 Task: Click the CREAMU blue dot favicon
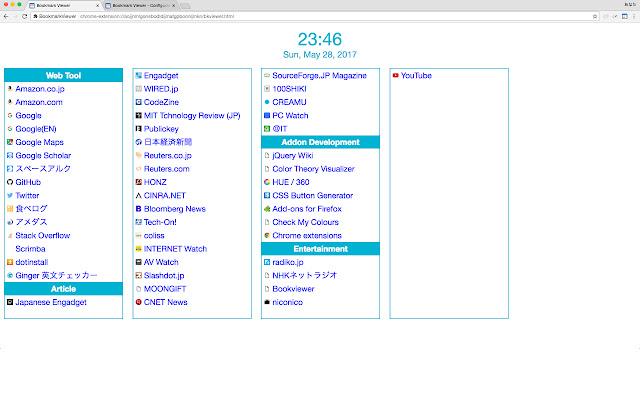point(267,102)
